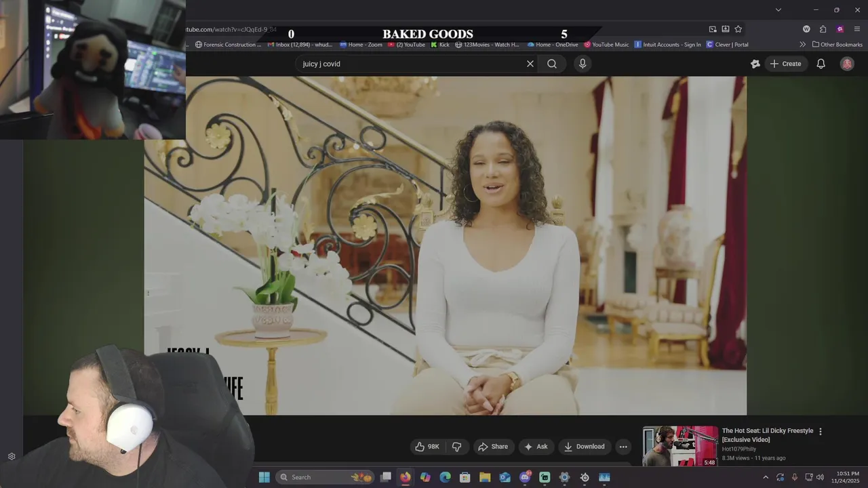Open the green app icon right of Discord
Screen dimensions: 868x488
click(545, 477)
